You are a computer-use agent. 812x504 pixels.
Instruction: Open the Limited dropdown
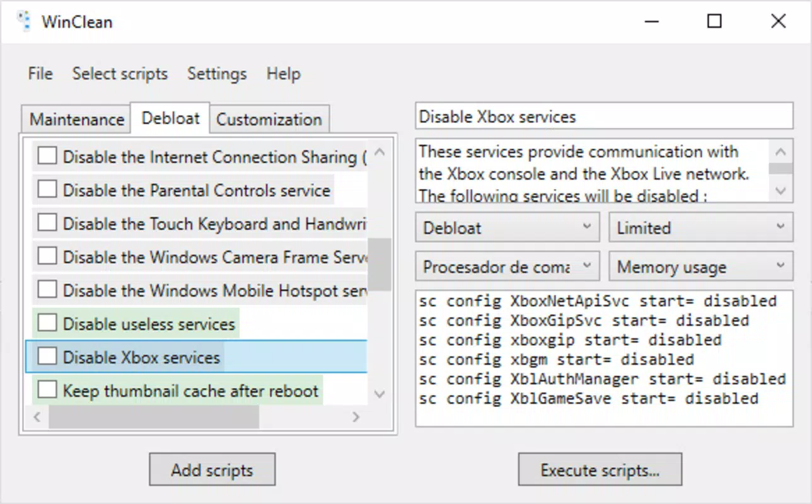click(x=700, y=227)
